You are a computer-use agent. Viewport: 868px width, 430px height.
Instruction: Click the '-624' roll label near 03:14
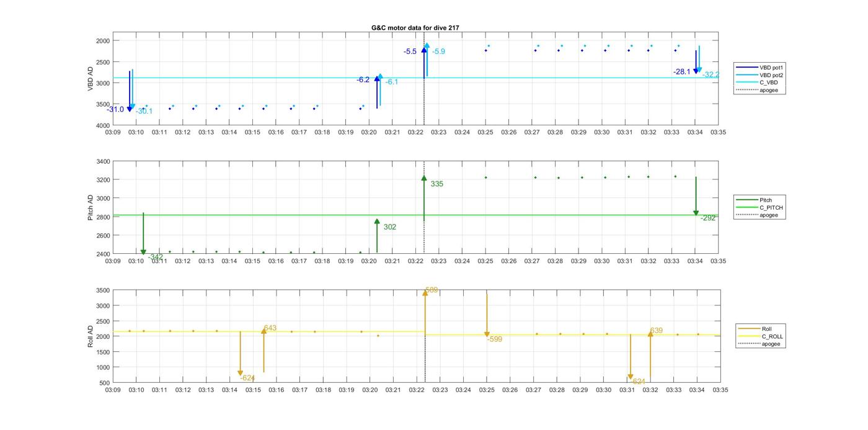[247, 378]
